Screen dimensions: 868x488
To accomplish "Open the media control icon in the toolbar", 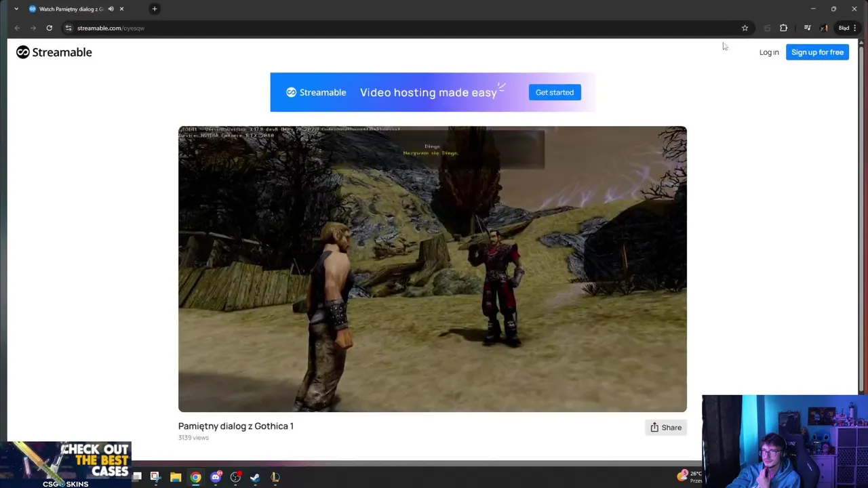I will 807,28.
